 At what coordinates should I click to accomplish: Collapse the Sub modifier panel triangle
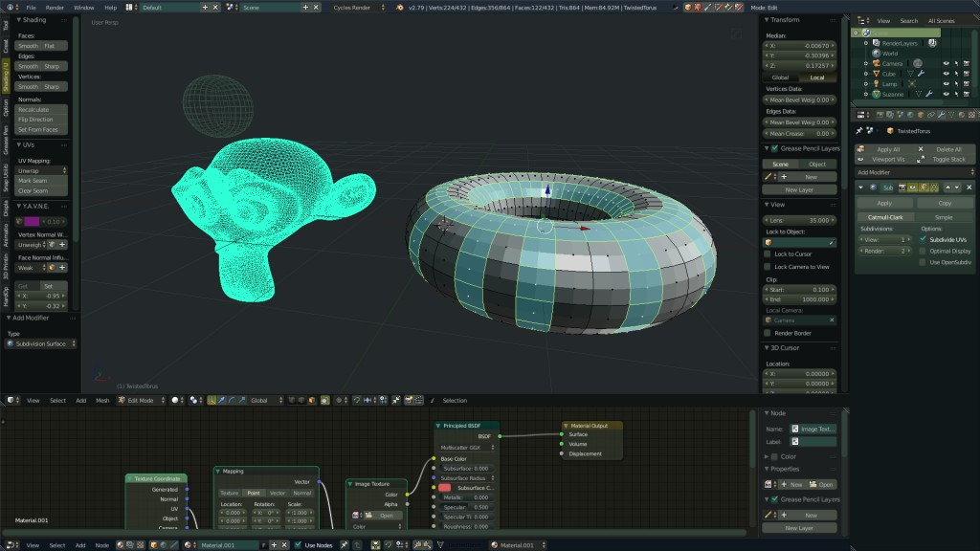click(x=860, y=187)
